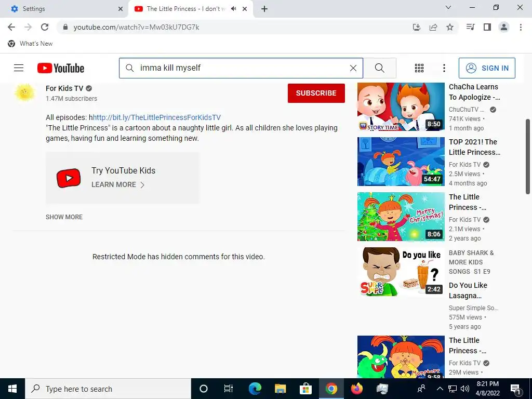Image resolution: width=532 pixels, height=399 pixels.
Task: Open the 54:47 Little Princess thumbnail
Action: pyautogui.click(x=401, y=162)
